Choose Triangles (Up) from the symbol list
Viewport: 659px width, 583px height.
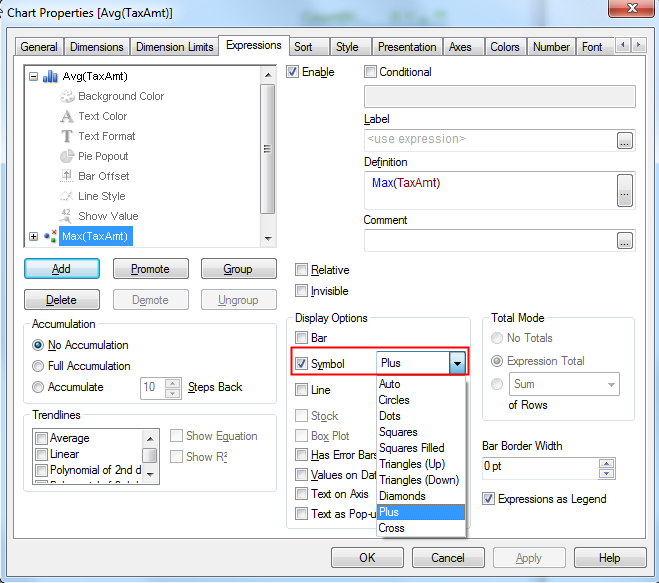point(421,464)
